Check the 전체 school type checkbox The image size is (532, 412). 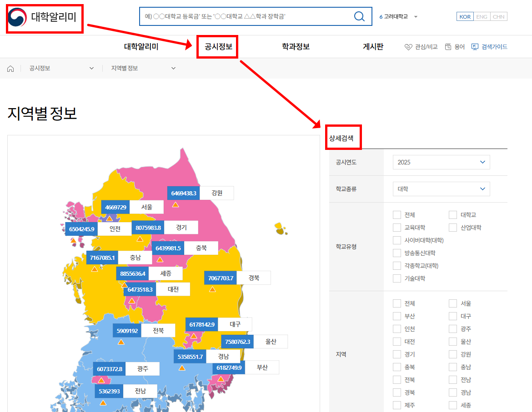[396, 215]
